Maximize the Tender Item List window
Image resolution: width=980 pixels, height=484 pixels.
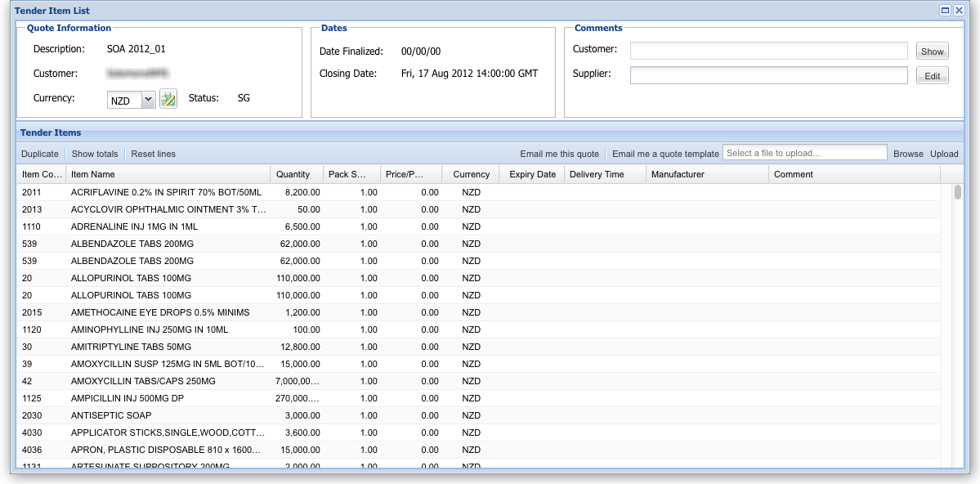click(946, 10)
